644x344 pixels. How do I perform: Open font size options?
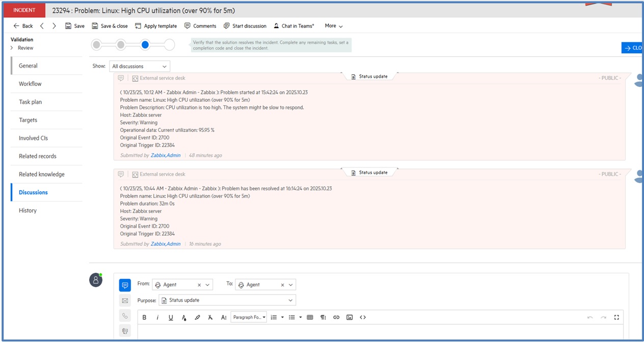(224, 317)
